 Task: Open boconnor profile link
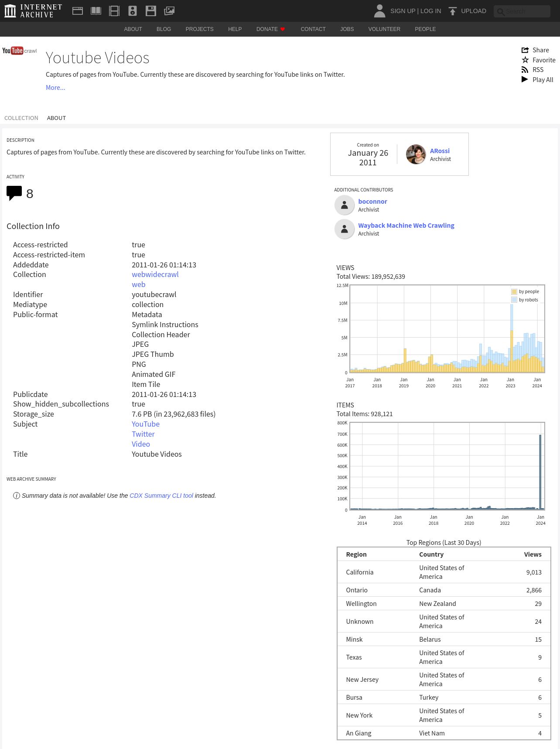click(x=372, y=202)
